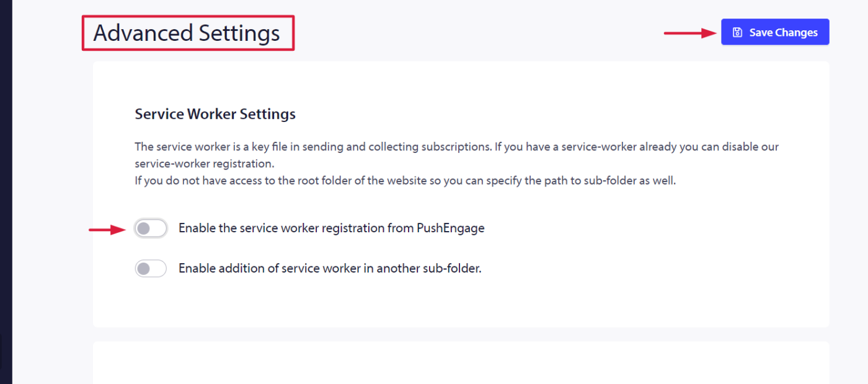Click the collapsed tab on the dark sidebar edge
Screen dimensions: 868x384
[x=1, y=352]
